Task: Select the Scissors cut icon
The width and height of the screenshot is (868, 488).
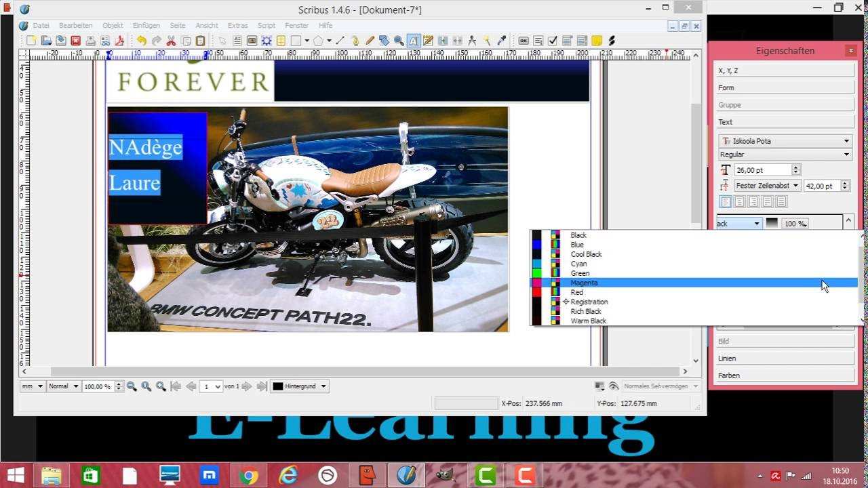Action: 171,41
